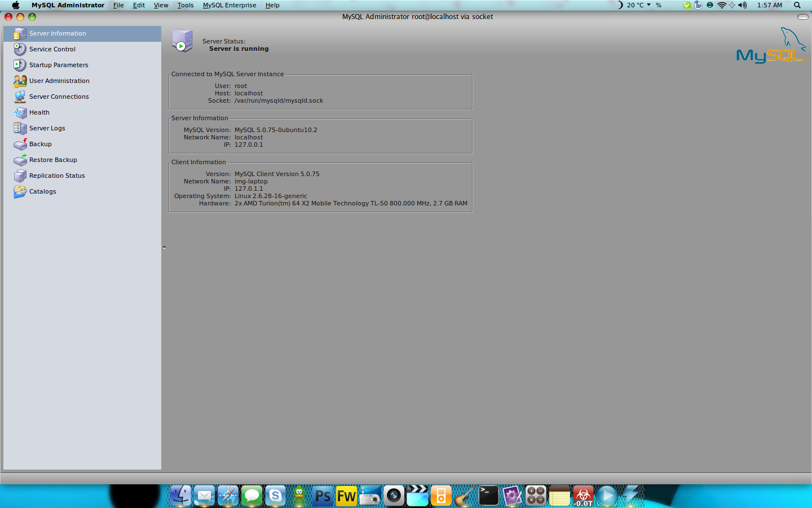
Task: Open the Server Logs icon
Action: pos(20,128)
